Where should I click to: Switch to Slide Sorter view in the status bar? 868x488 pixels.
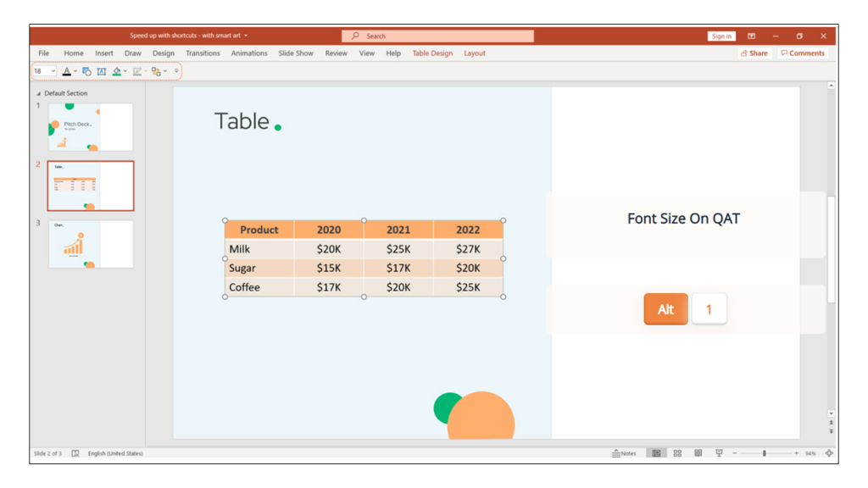click(676, 452)
